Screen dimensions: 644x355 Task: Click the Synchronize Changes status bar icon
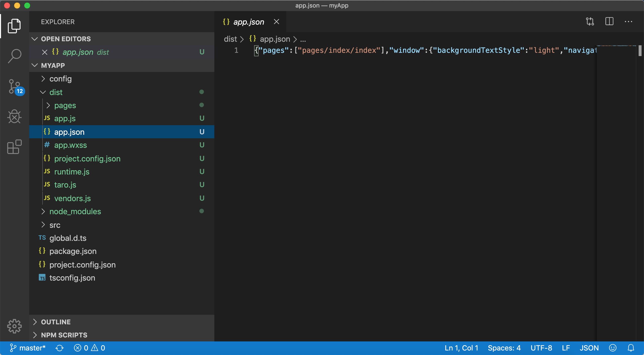[60, 348]
